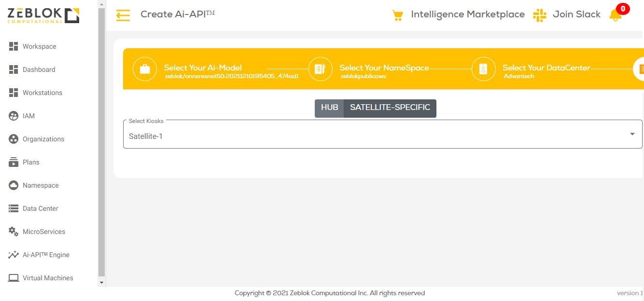This screenshot has width=644, height=301.
Task: Open Virtual Machines sidebar item
Action: pos(48,278)
